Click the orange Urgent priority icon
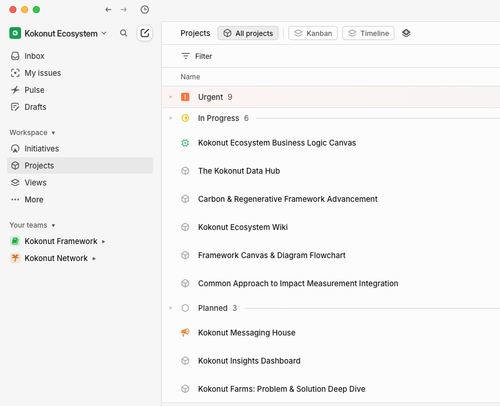500x406 pixels. tap(185, 97)
